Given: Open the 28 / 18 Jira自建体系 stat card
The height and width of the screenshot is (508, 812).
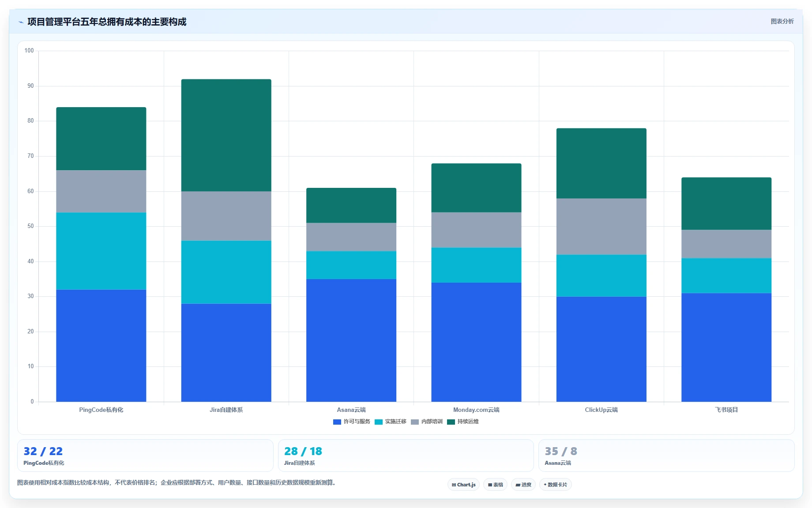Looking at the screenshot, I should click(x=406, y=456).
